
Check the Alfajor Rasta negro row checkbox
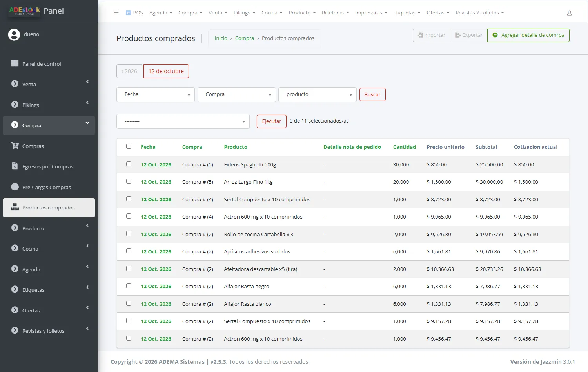click(129, 286)
